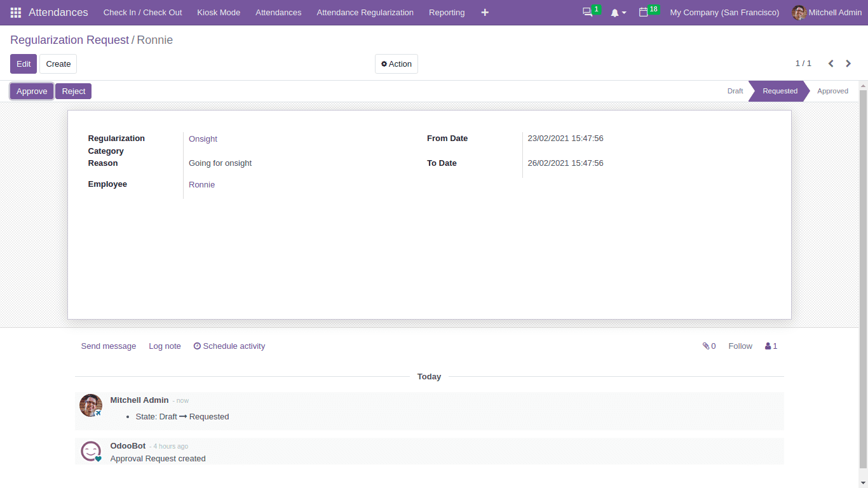Click OdooBot's avatar in the message thread
Image resolution: width=868 pixels, height=488 pixels.
click(x=90, y=451)
